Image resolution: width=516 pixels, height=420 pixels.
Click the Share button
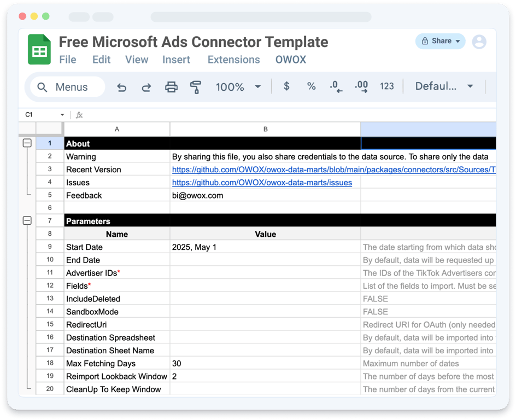point(441,41)
